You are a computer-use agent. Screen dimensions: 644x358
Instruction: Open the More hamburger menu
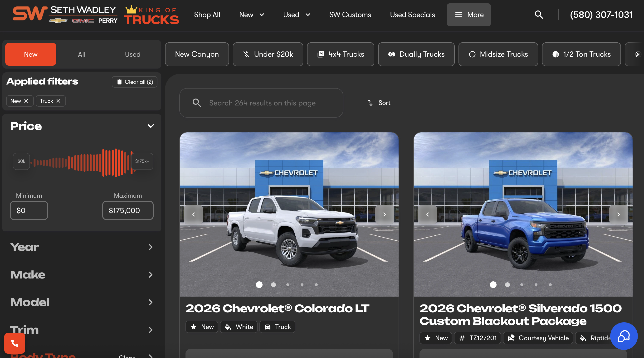coord(468,15)
